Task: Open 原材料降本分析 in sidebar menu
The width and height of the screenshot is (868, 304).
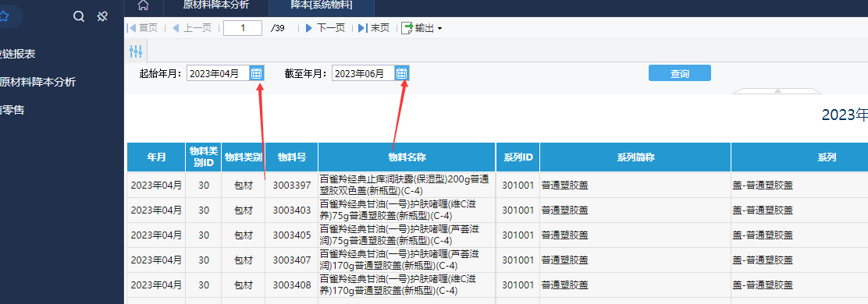Action: tap(37, 82)
